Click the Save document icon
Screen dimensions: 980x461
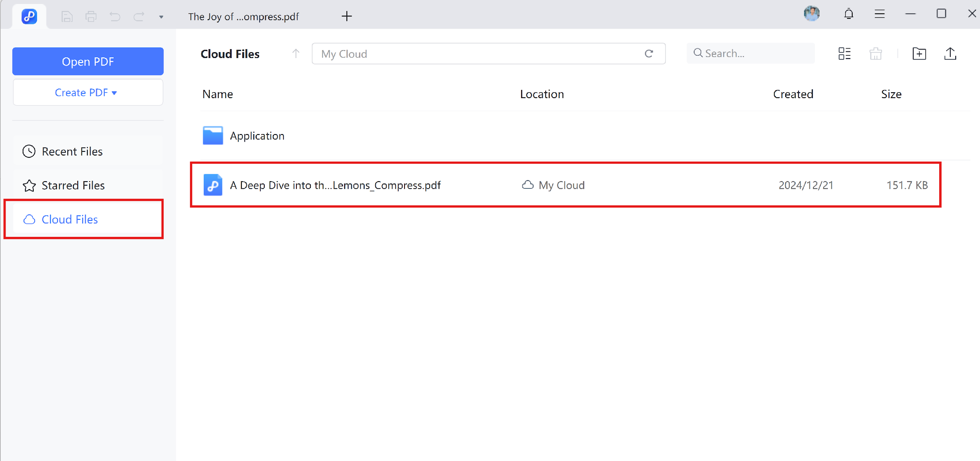point(67,16)
